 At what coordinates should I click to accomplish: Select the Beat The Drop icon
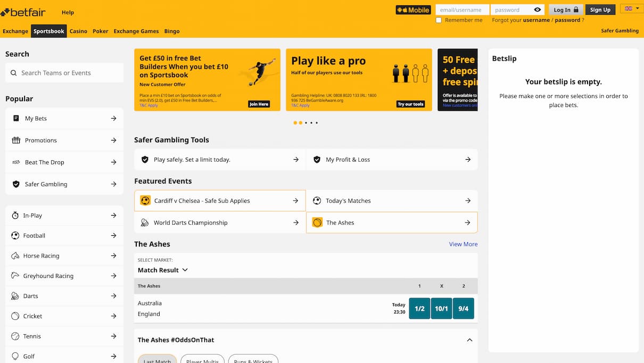pos(17,162)
